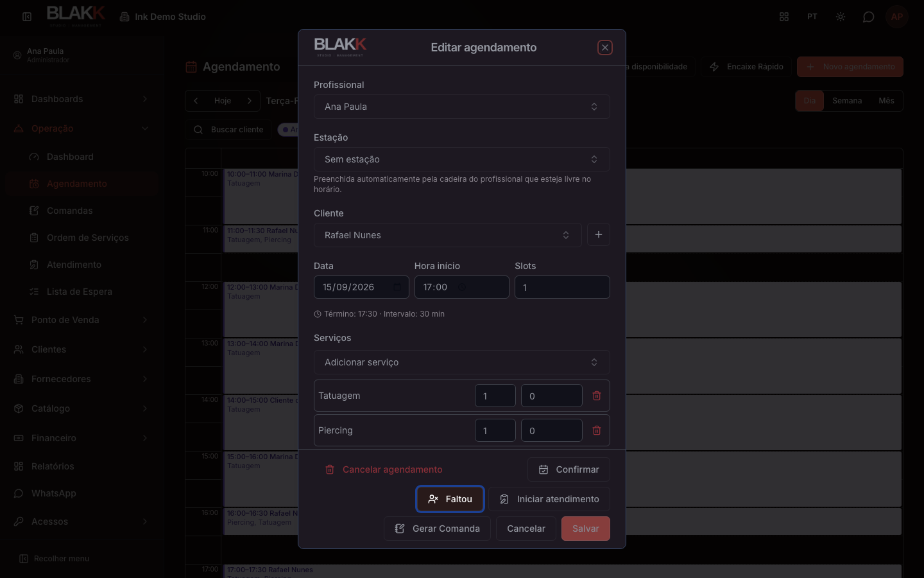Click the Cancelar button in dialog
The width and height of the screenshot is (924, 578).
(x=526, y=529)
